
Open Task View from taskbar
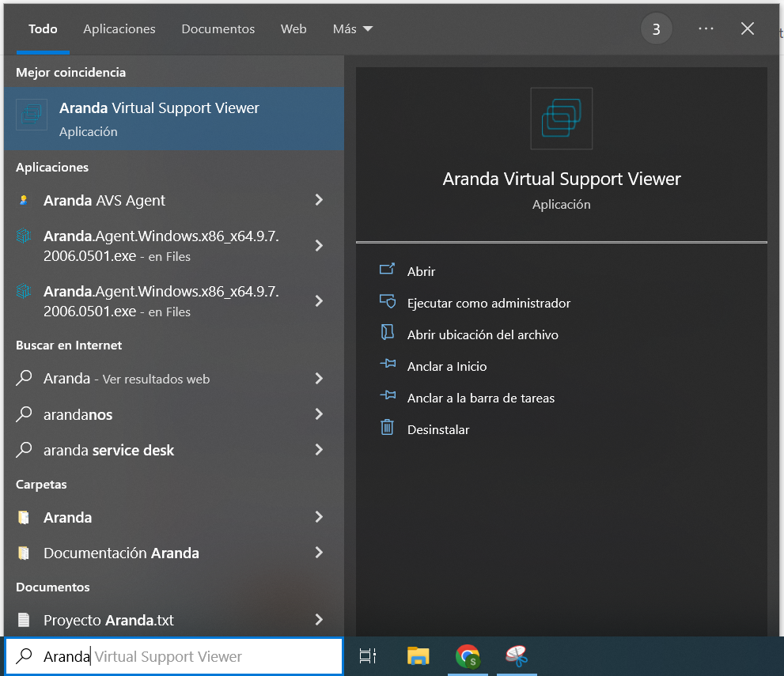(x=368, y=656)
